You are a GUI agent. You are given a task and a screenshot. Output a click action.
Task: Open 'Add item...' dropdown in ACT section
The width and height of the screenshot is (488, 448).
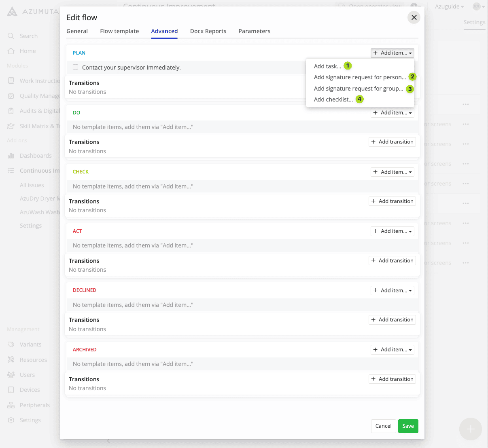click(x=392, y=231)
